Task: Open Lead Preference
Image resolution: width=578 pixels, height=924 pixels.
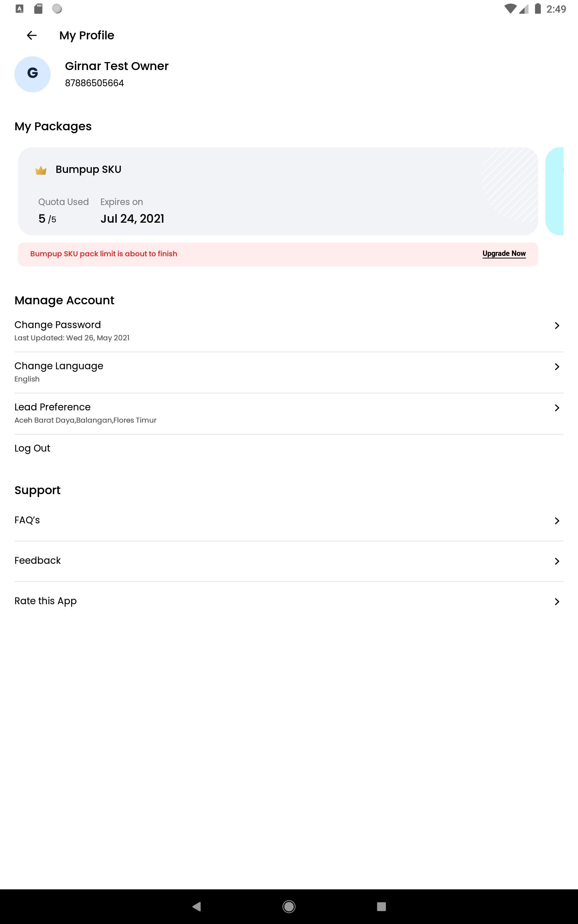Action: [289, 413]
